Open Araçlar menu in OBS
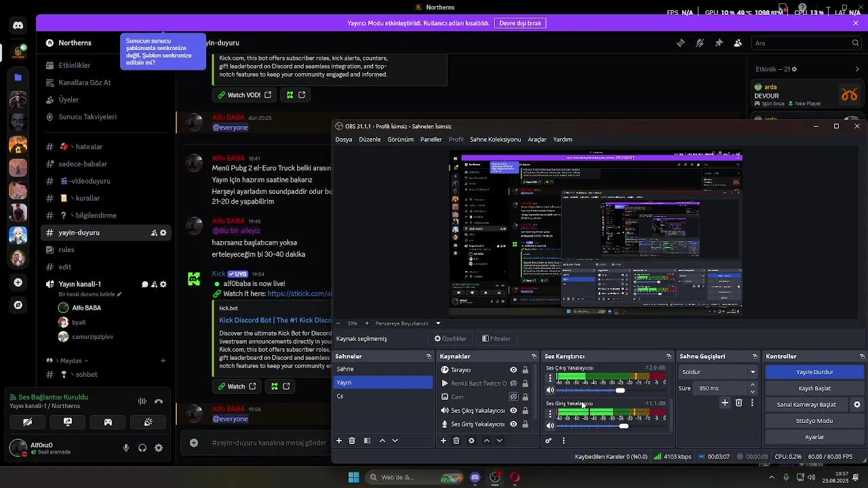Image resolution: width=868 pixels, height=488 pixels. [537, 140]
